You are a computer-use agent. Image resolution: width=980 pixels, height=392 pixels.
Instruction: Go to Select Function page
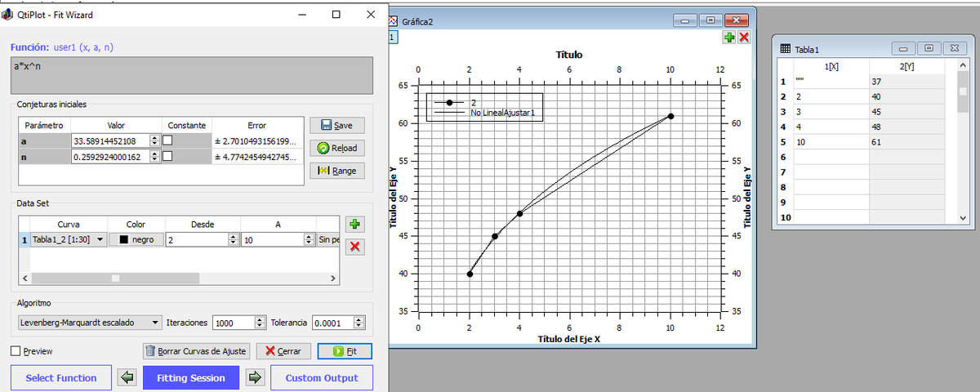point(61,378)
